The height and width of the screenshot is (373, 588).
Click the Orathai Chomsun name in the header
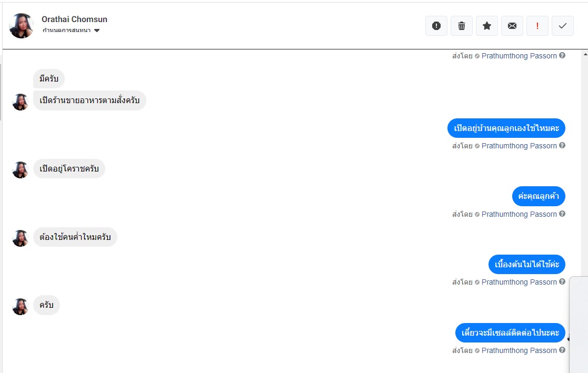(74, 19)
